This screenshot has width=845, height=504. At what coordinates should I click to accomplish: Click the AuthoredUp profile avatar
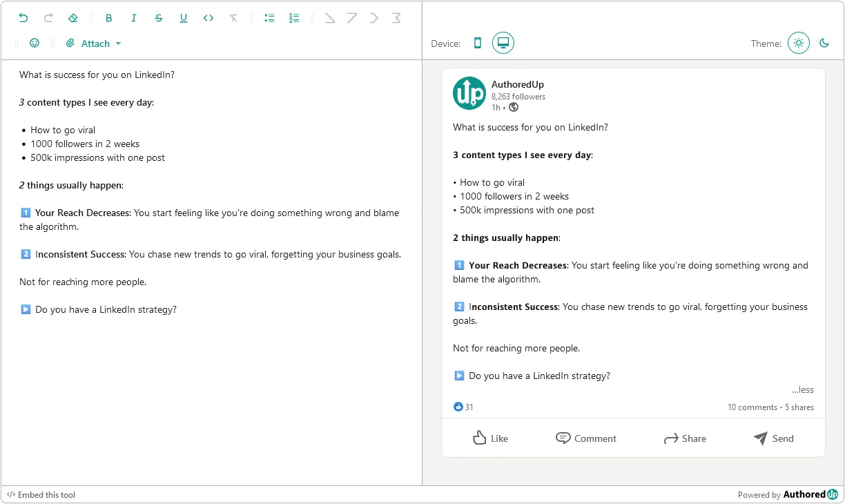pyautogui.click(x=469, y=93)
